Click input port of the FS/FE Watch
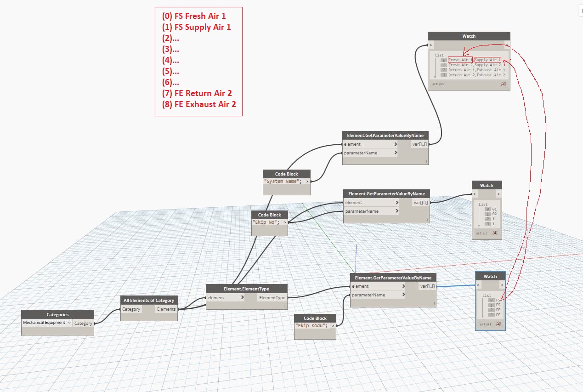The height and width of the screenshot is (392, 583). point(480,285)
